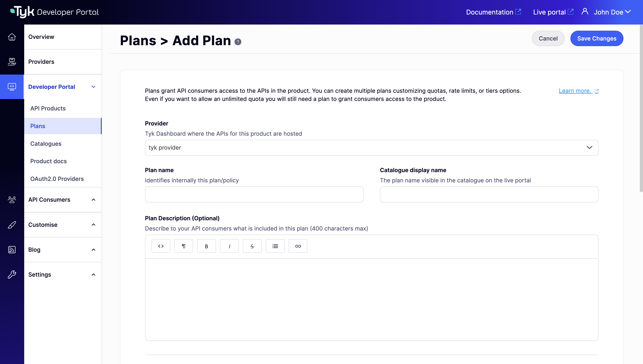643x364 pixels.
Task: Click the Save Changes button
Action: pos(597,38)
